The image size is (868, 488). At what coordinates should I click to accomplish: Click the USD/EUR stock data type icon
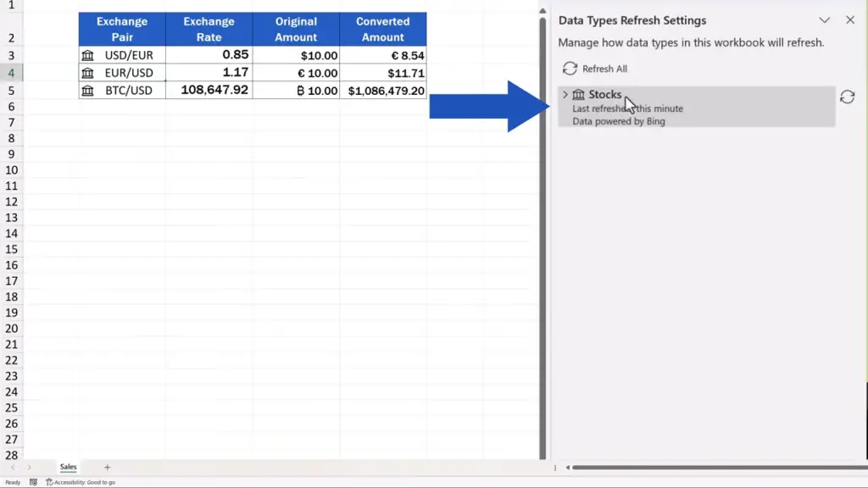pyautogui.click(x=87, y=56)
